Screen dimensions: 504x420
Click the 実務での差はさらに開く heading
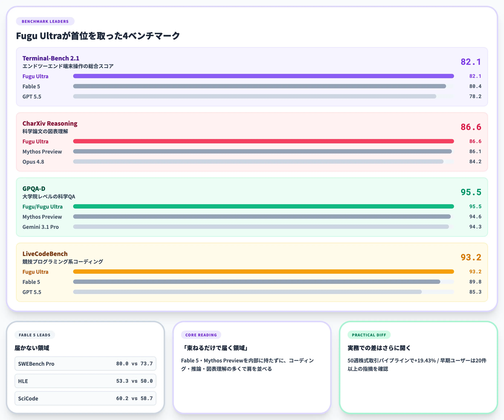coord(379,348)
